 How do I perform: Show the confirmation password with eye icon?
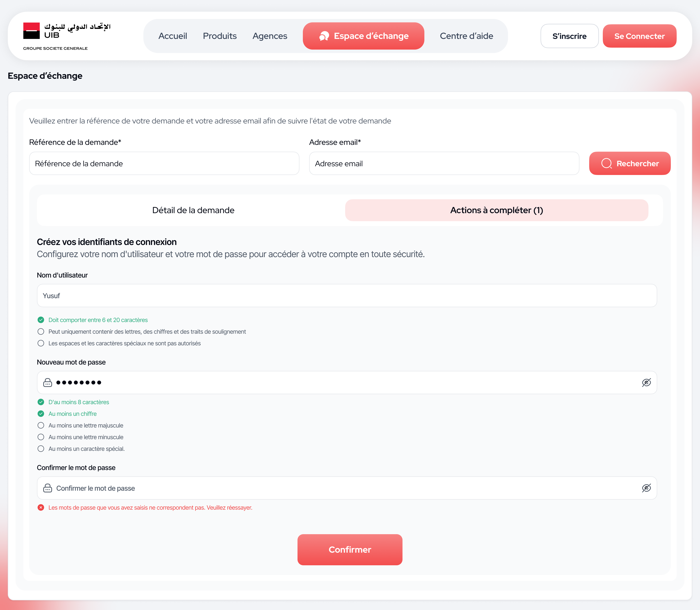tap(646, 488)
